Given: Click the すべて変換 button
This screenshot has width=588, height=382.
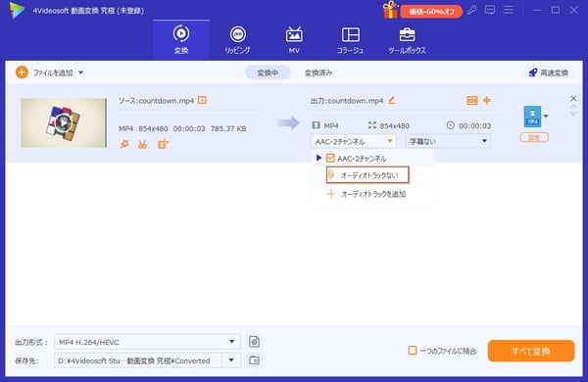Looking at the screenshot, I should click(531, 351).
